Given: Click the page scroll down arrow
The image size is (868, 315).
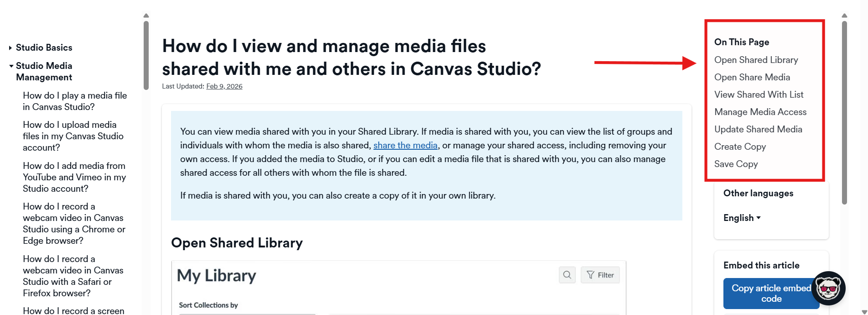Looking at the screenshot, I should click(864, 312).
